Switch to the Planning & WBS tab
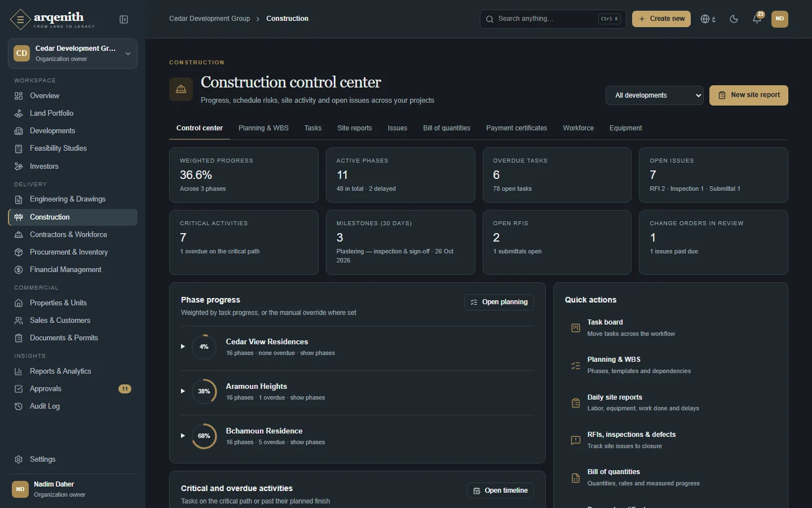Screen dimensions: 812x508 click(x=263, y=128)
